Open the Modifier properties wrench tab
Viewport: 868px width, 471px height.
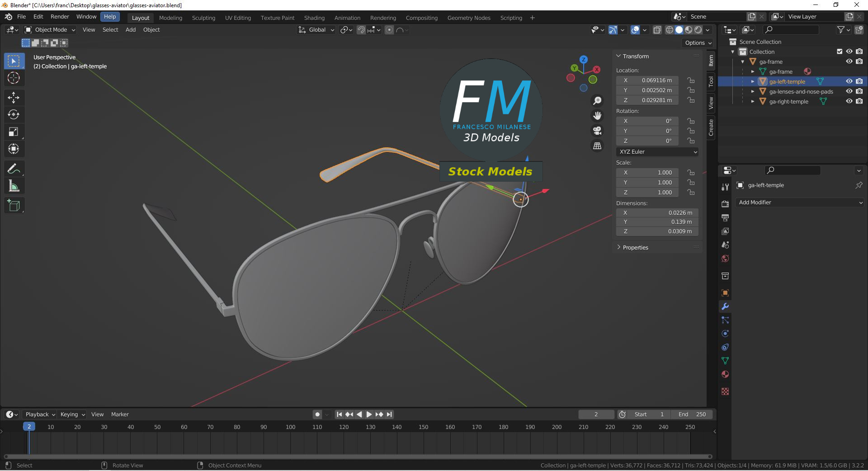click(x=725, y=306)
